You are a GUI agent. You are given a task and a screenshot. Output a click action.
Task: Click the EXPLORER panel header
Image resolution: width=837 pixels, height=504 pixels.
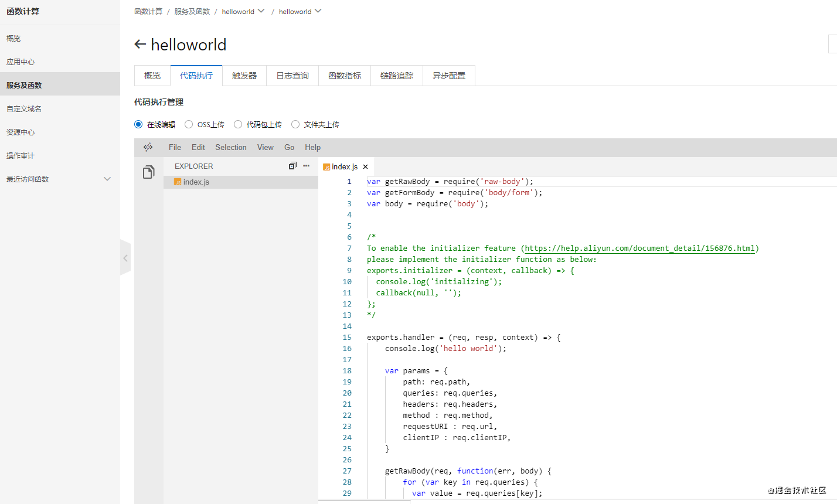click(194, 166)
